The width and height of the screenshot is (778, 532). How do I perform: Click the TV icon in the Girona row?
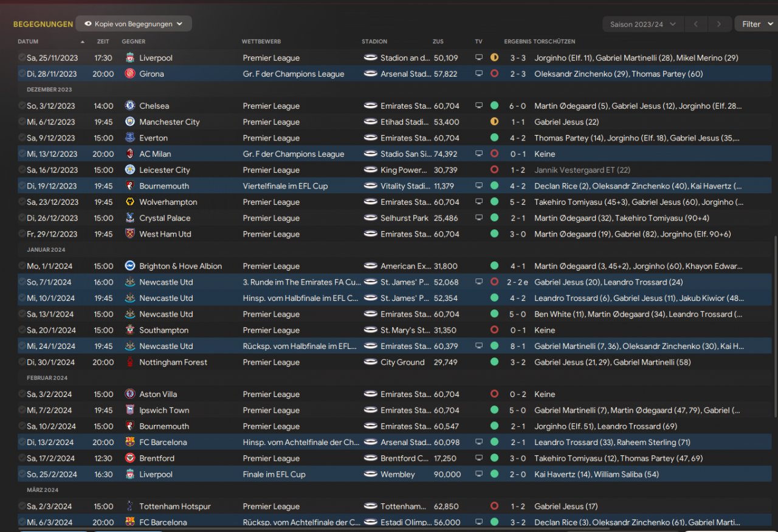click(479, 74)
